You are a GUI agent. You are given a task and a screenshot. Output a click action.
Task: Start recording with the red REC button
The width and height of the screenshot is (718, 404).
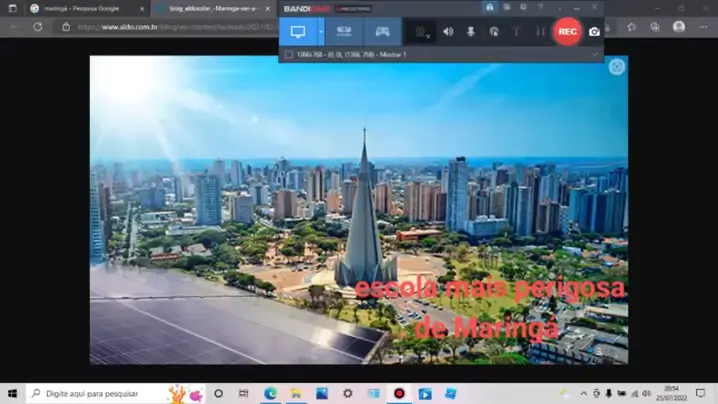pos(567,31)
